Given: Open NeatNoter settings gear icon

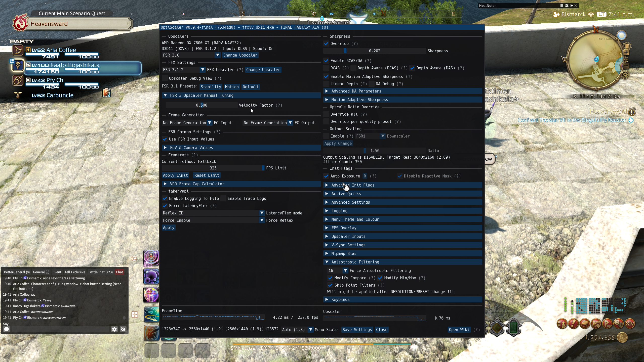Looking at the screenshot, I should 567,6.
